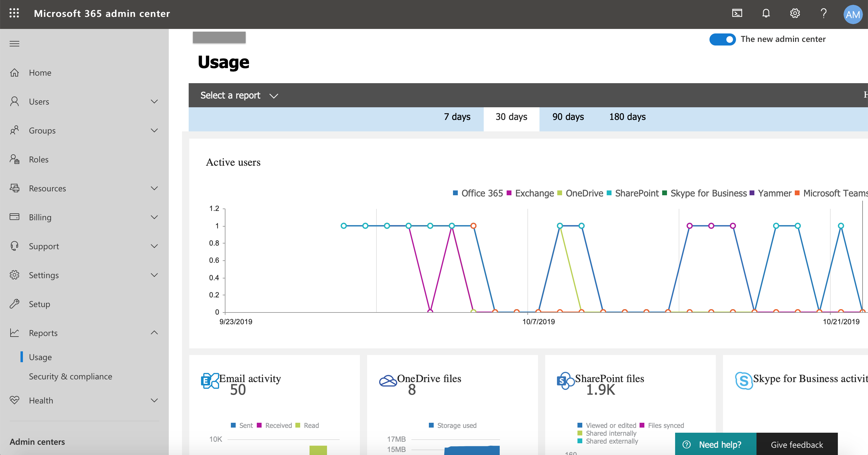This screenshot has height=455, width=868.
Task: Open the AM account avatar
Action: [853, 14]
